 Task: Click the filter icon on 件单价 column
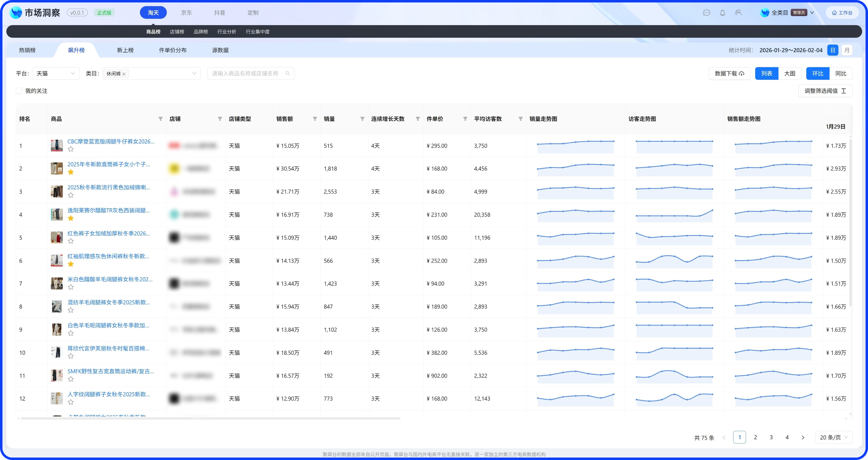coord(465,119)
